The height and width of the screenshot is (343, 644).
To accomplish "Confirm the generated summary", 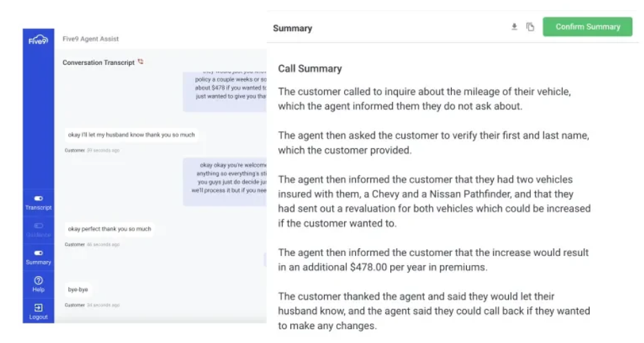I will pyautogui.click(x=587, y=27).
